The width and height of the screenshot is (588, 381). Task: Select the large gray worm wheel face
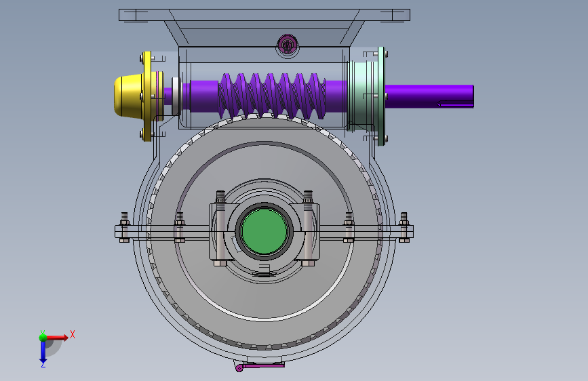pyautogui.click(x=264, y=231)
